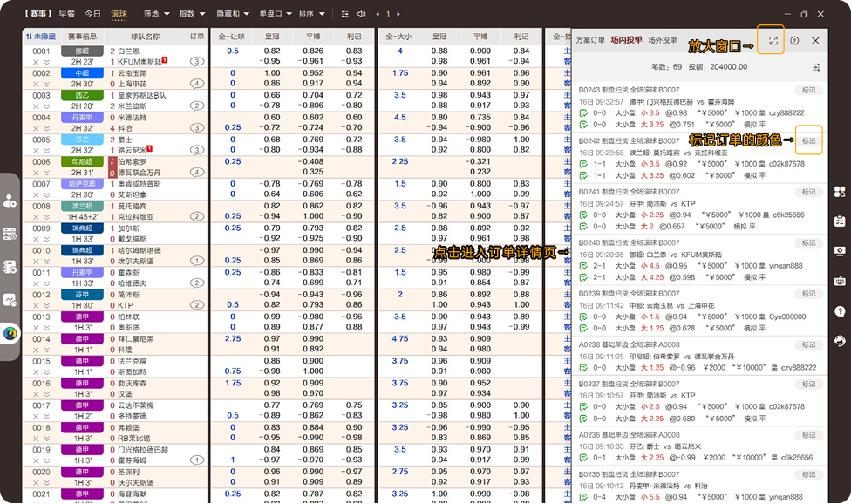Open the monitor icon on right sidebar
Viewport: 851px width, 504px height.
coord(840,251)
